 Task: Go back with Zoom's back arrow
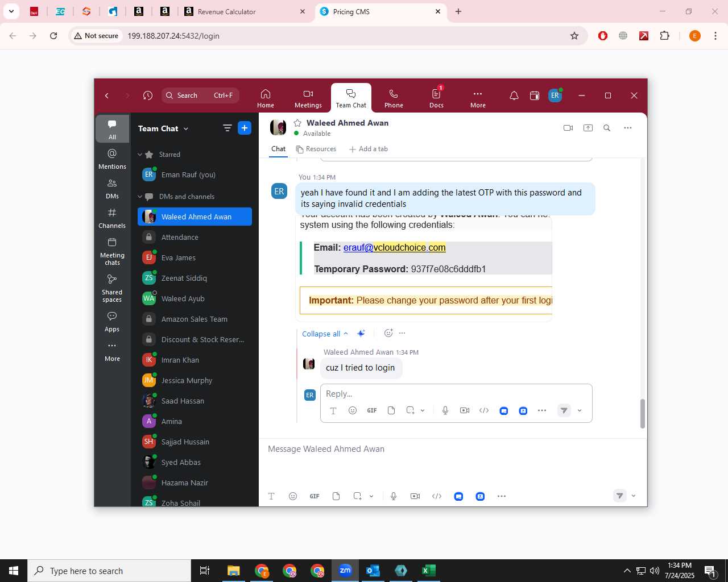(x=107, y=95)
